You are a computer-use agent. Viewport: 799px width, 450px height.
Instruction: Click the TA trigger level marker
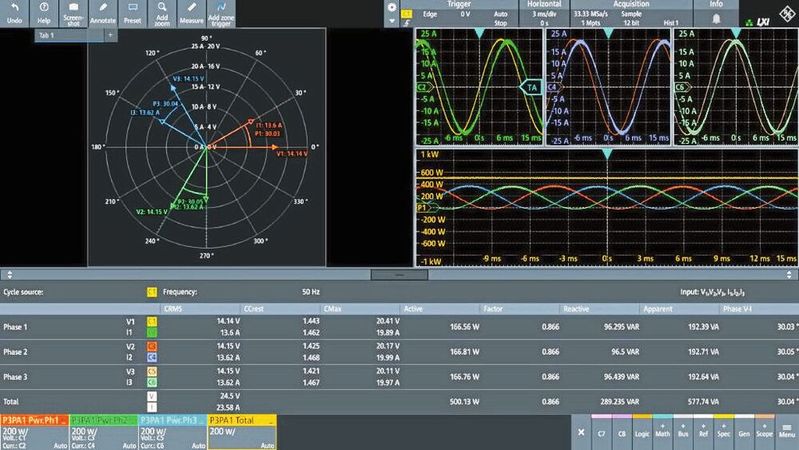(x=531, y=88)
